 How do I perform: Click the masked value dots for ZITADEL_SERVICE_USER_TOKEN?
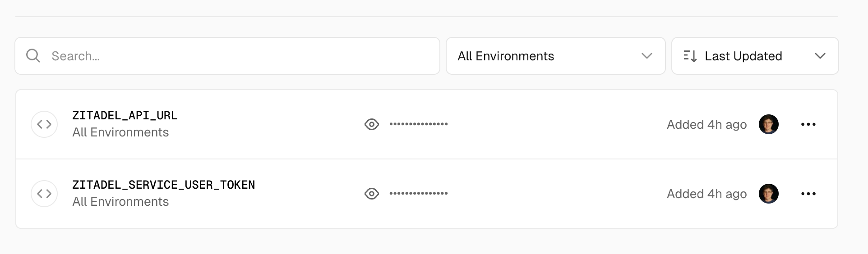pyautogui.click(x=419, y=193)
